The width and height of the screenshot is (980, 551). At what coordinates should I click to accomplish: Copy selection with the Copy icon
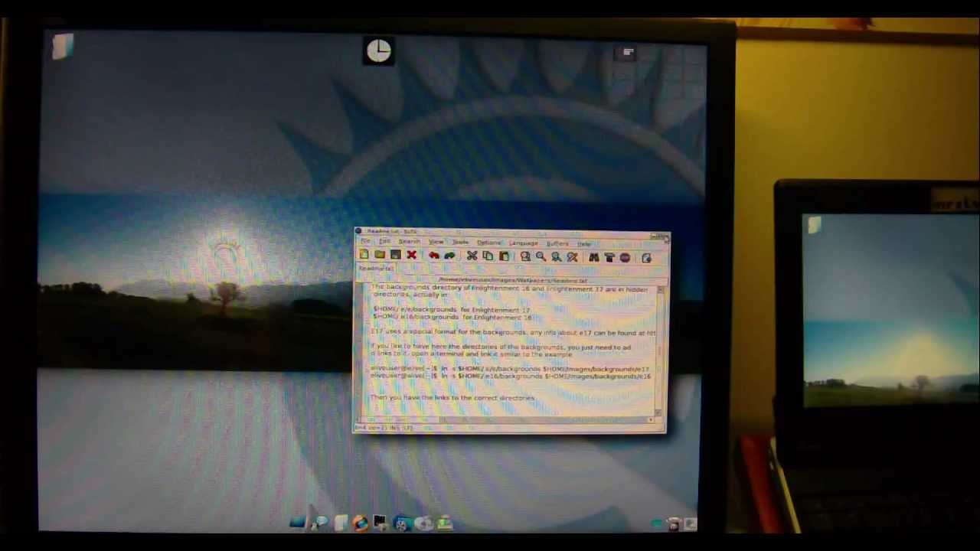[488, 256]
